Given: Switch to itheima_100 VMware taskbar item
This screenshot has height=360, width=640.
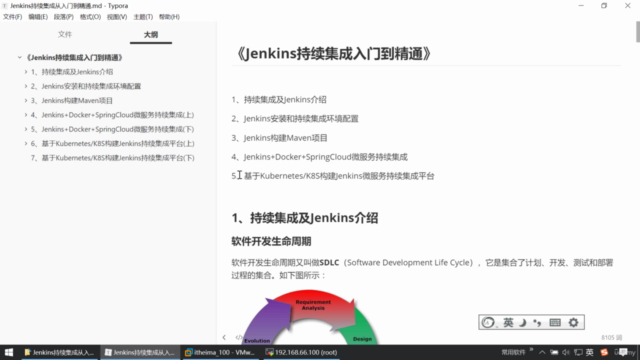Looking at the screenshot, I should [220, 352].
